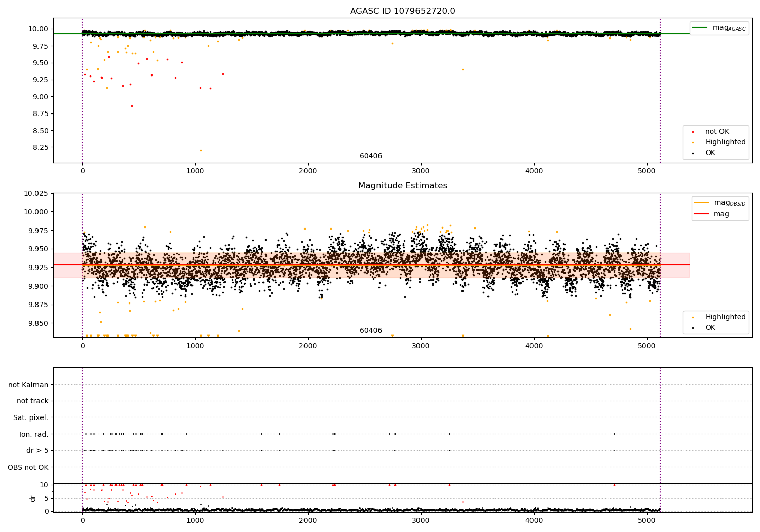Viewport: 760px width, 532px height.
Task: Click the '9.950' y-axis tick label
Action: click(39, 249)
